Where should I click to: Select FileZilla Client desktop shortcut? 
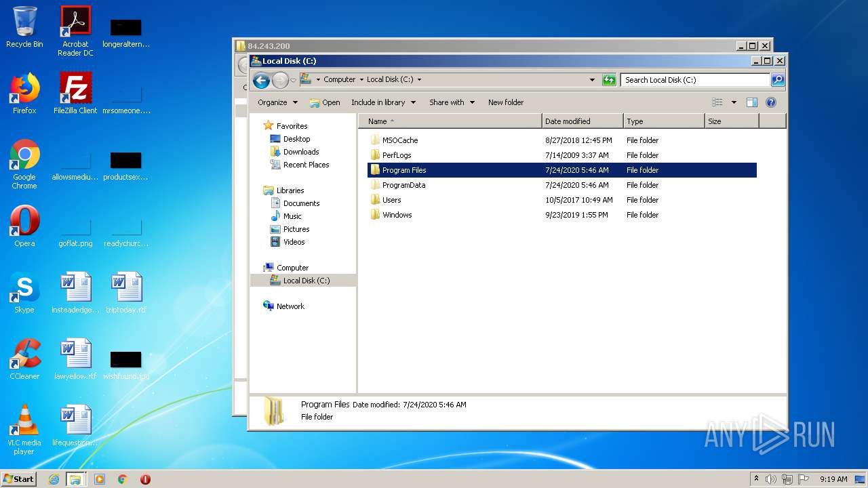[75, 94]
